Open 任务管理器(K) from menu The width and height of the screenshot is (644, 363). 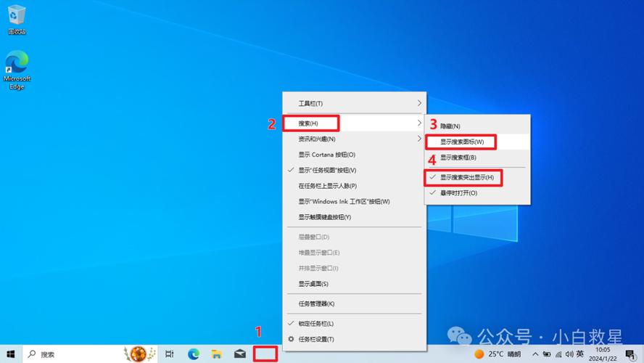tap(355, 303)
